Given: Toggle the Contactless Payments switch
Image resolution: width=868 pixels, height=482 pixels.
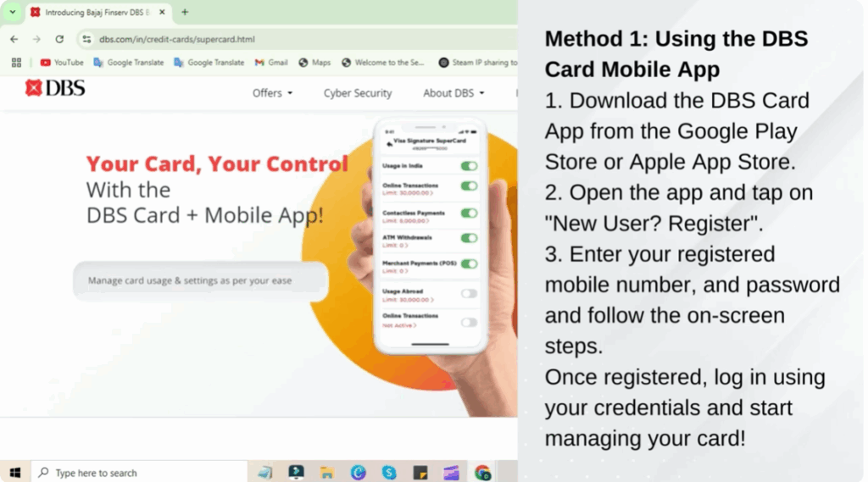Looking at the screenshot, I should click(x=469, y=213).
